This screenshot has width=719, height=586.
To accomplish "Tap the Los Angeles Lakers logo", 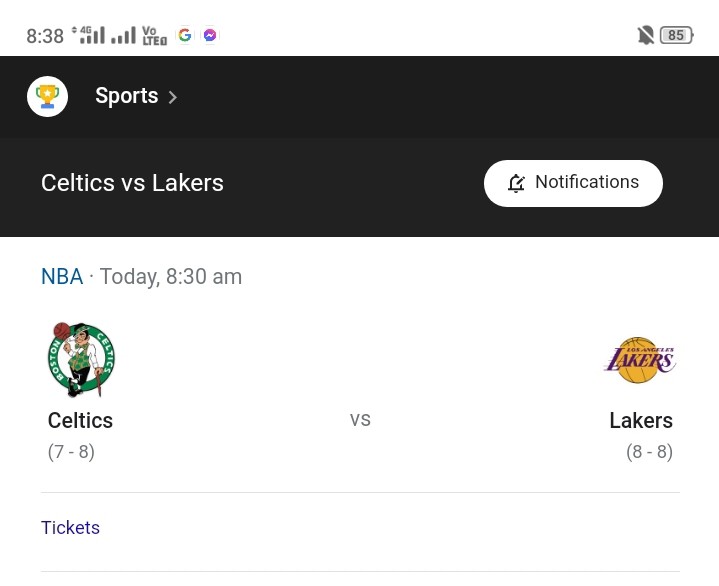I will pos(640,360).
